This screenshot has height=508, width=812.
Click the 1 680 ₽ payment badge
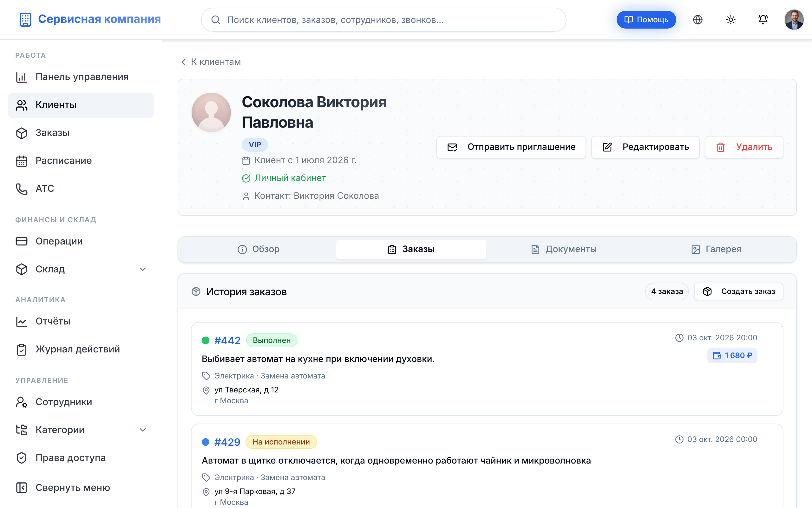coord(732,356)
